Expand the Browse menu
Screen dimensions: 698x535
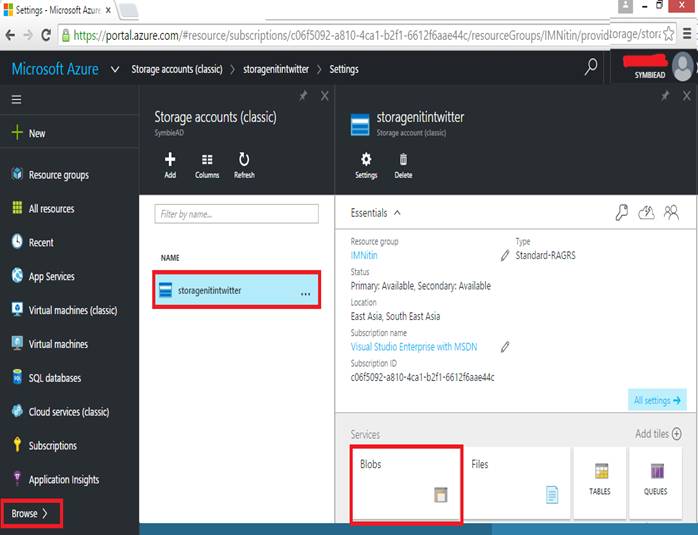coord(31,514)
